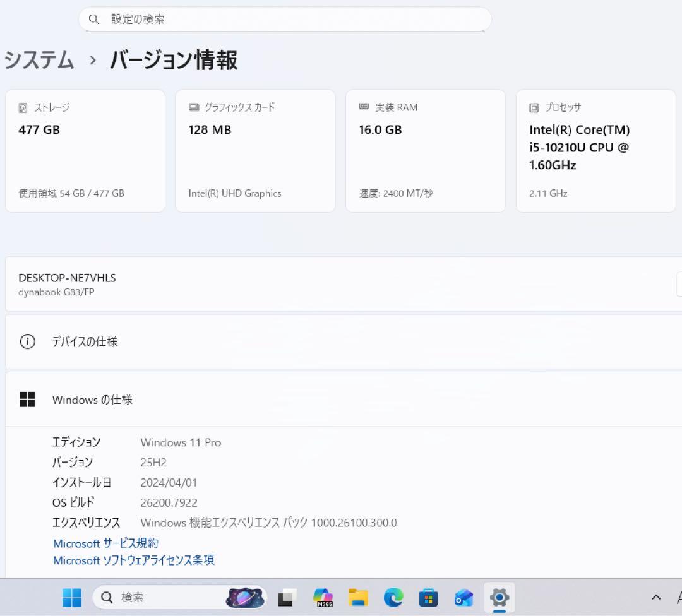Click the バージョン情報 page heading
This screenshot has width=682, height=616.
coord(174,59)
